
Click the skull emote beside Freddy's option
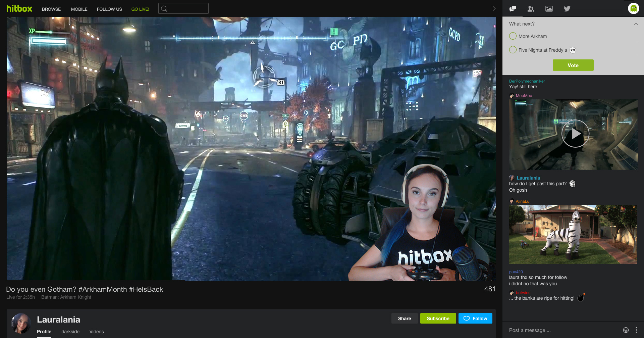pos(573,50)
